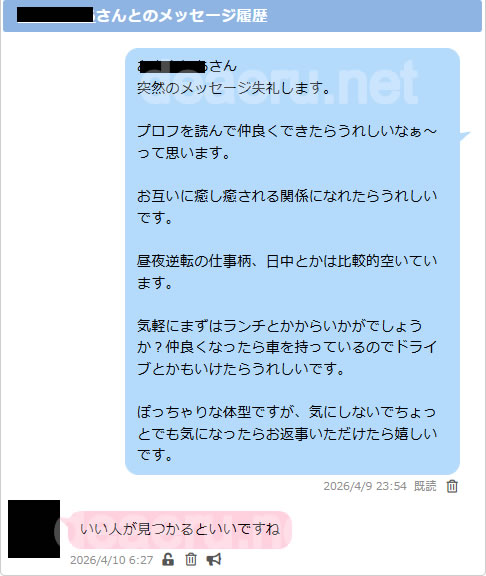Open the sender's blacked-out profile avatar
Viewport: 486px width, 576px height.
34,529
